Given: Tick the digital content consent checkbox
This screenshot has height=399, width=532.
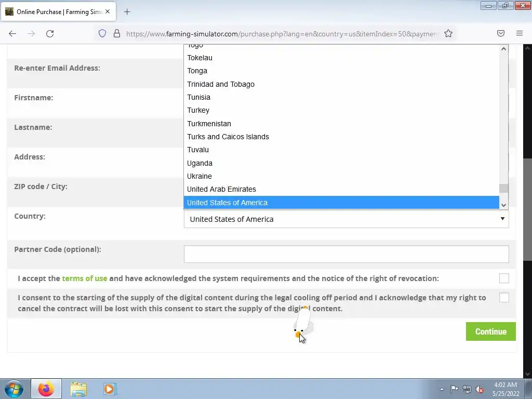Looking at the screenshot, I should tap(504, 298).
